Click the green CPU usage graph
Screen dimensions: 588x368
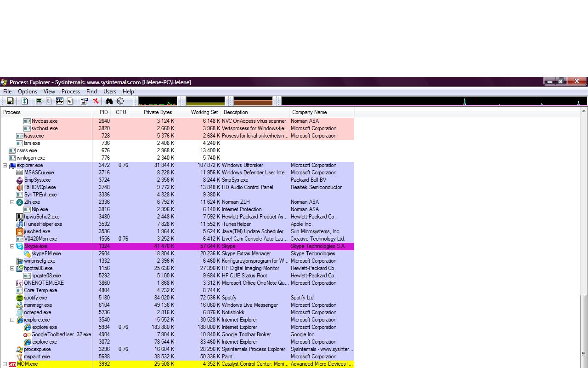[157, 101]
